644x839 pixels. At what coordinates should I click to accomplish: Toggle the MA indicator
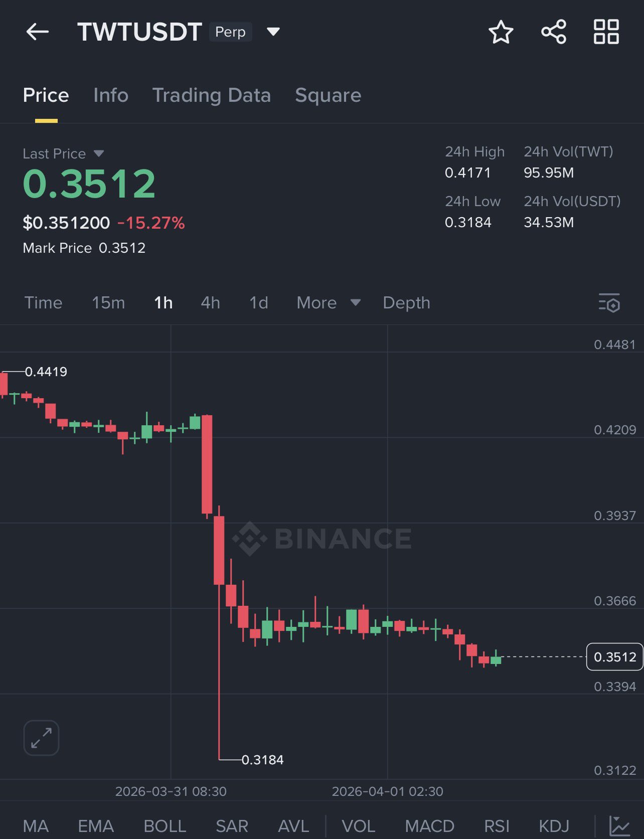(x=36, y=826)
